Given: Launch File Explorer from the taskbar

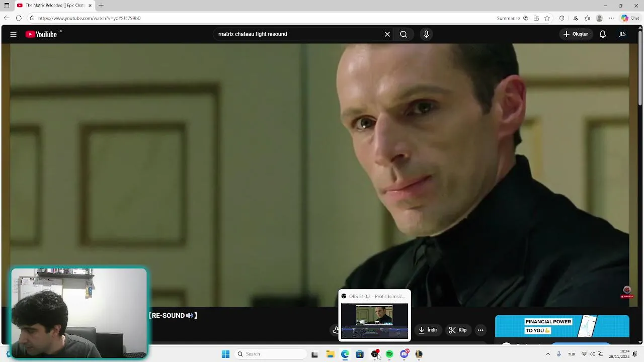Looking at the screenshot, I should click(330, 354).
